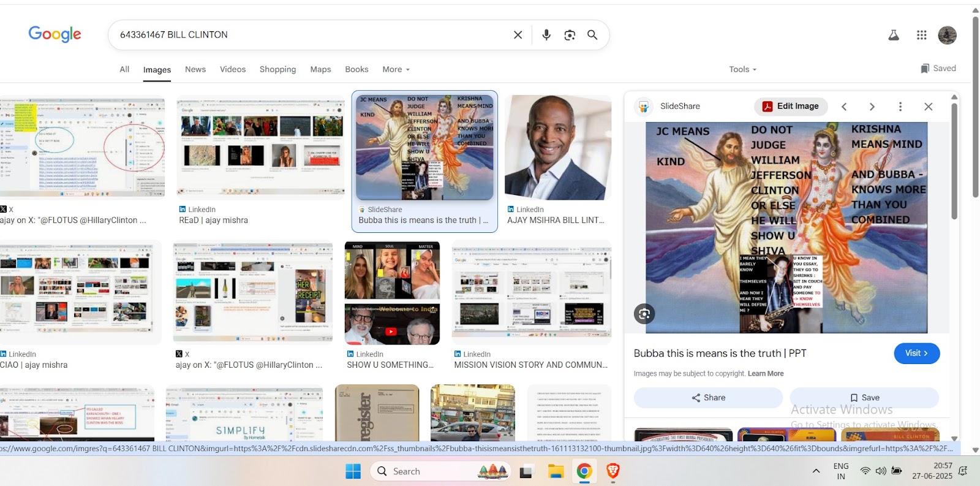Show hidden system tray icons

pyautogui.click(x=816, y=471)
